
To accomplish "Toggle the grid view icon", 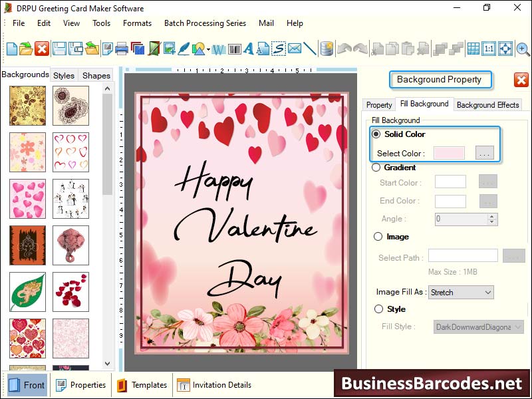I will (473, 49).
